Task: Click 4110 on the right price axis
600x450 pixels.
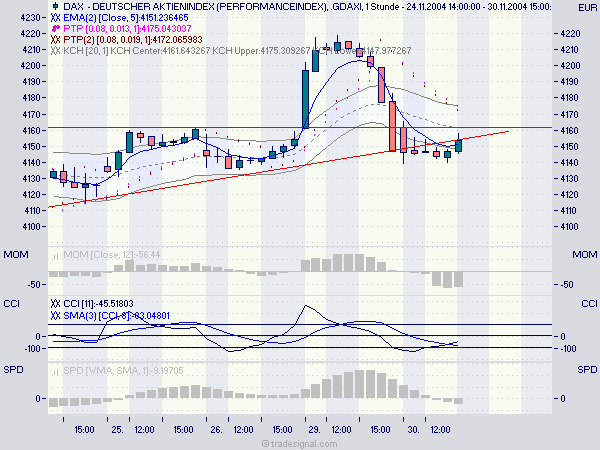Action: (570, 211)
